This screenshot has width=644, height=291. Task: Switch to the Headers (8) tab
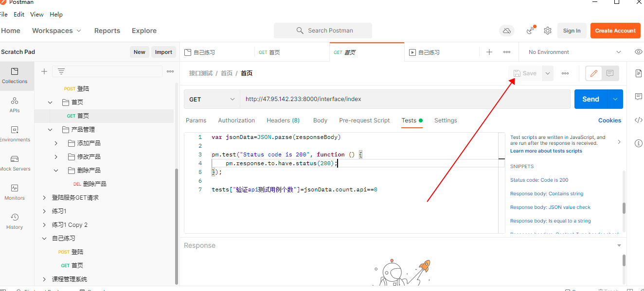click(x=283, y=120)
